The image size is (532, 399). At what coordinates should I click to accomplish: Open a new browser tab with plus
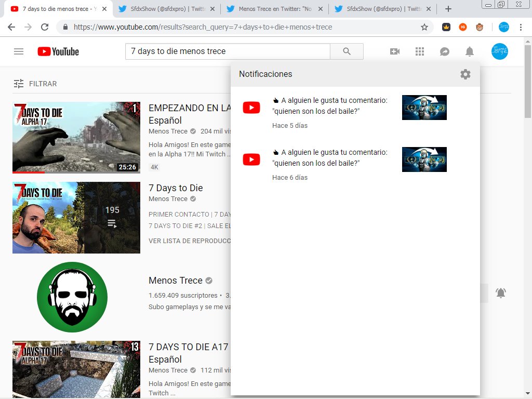coord(448,9)
